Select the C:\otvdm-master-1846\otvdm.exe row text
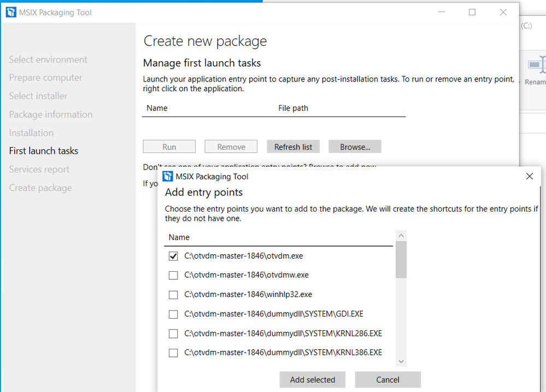Viewport: 546px width, 392px height. 244,256
